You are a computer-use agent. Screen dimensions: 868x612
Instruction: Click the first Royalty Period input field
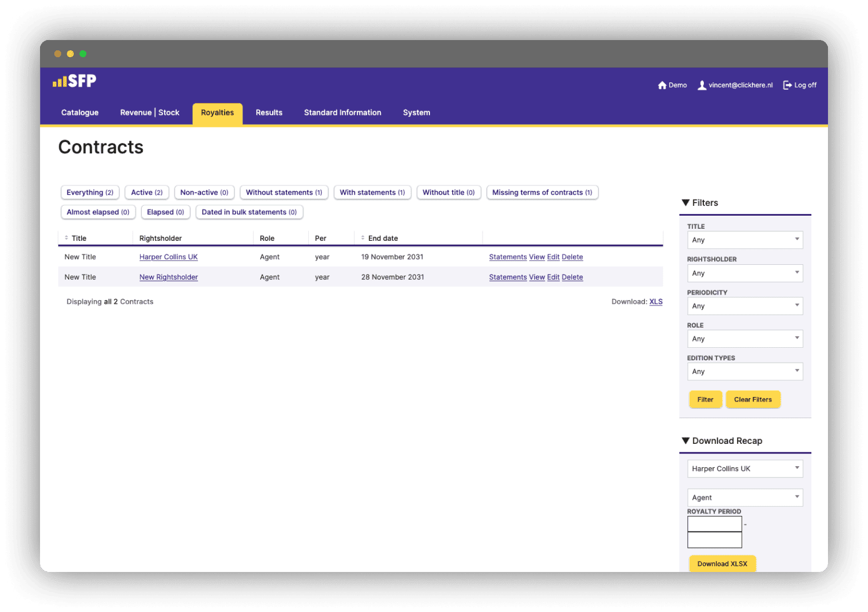pyautogui.click(x=714, y=524)
